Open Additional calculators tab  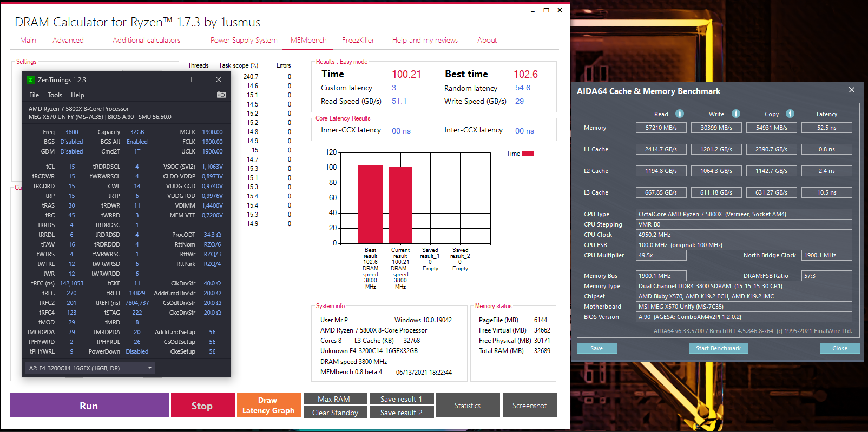[x=147, y=40]
